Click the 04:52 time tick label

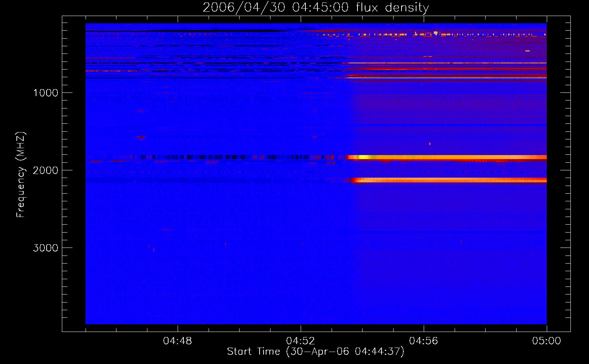(x=301, y=341)
